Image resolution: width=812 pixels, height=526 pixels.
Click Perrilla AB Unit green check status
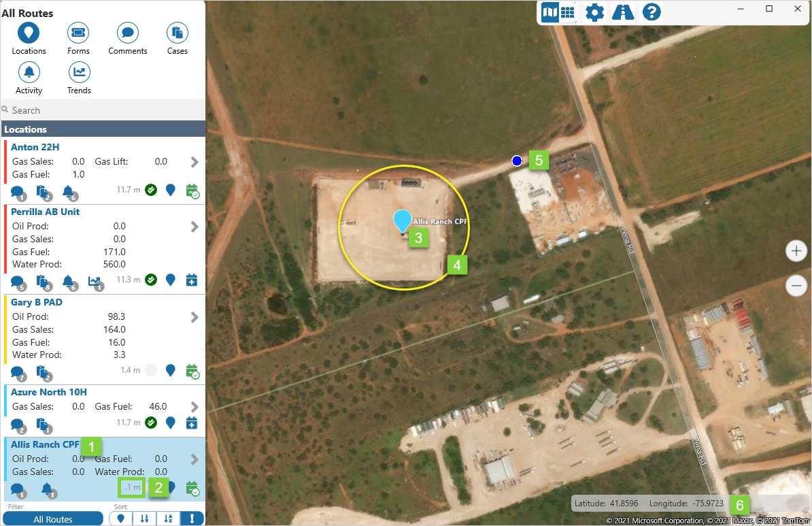coord(151,280)
